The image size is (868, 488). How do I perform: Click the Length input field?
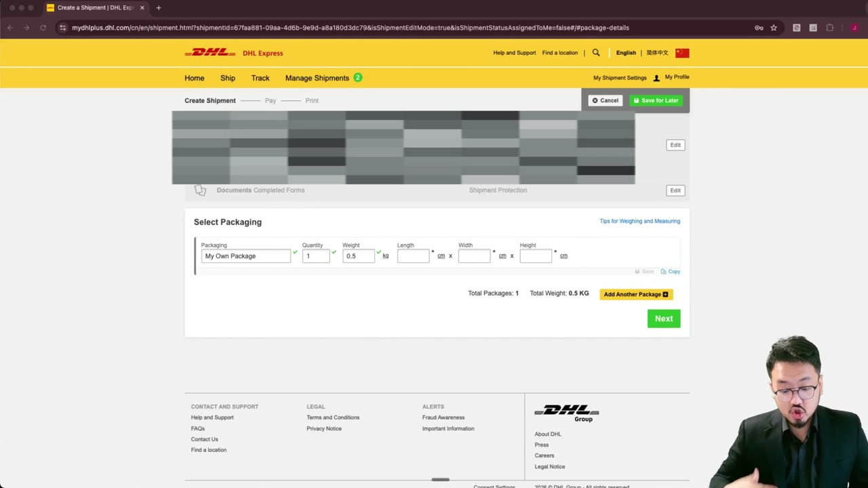414,256
